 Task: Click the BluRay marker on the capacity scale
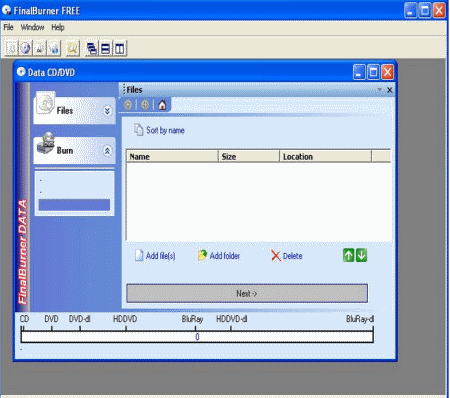click(192, 319)
